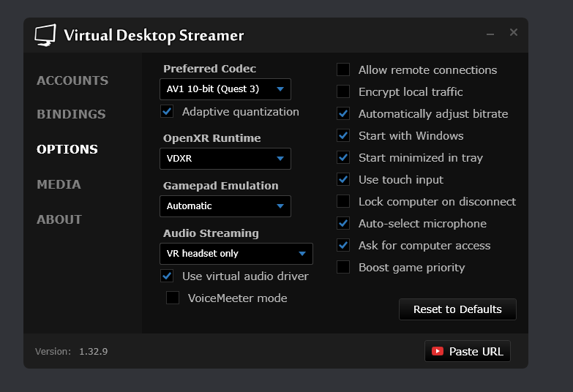Disable Adaptive quantization checkbox
The image size is (573, 392).
point(167,111)
